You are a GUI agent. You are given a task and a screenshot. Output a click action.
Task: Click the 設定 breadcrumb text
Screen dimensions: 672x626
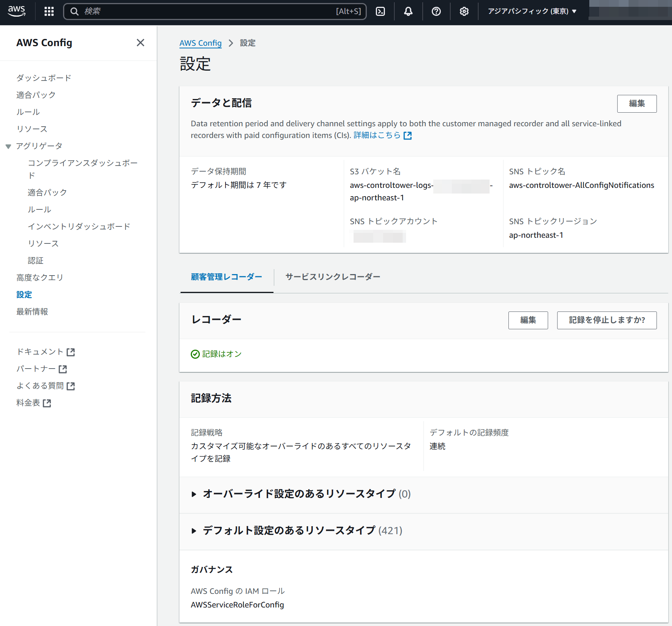[248, 43]
